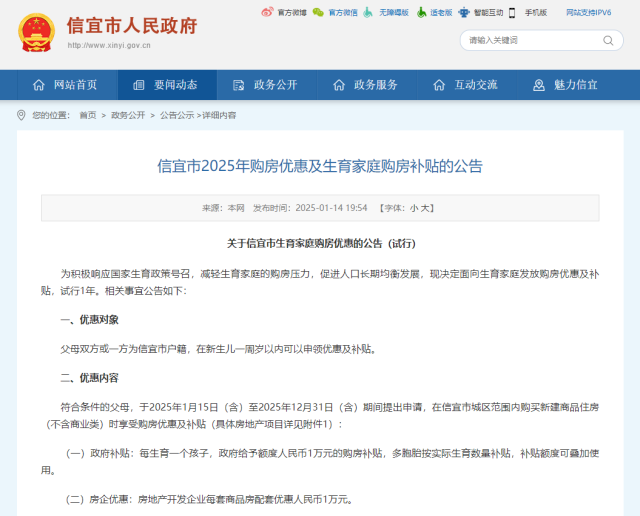Click the news icon beside 要闻动态
Image resolution: width=640 pixels, height=516 pixels.
click(x=139, y=85)
